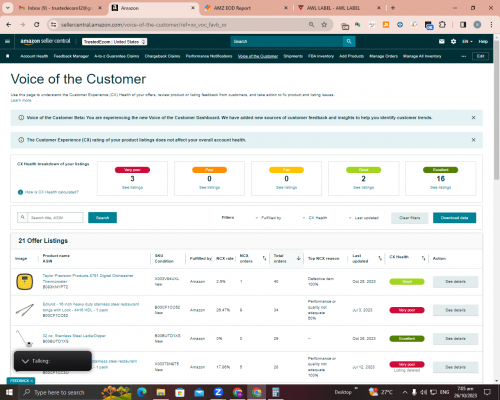This screenshot has width=500, height=400.
Task: Click See details for Taylor Precision thermometer
Action: click(x=455, y=282)
